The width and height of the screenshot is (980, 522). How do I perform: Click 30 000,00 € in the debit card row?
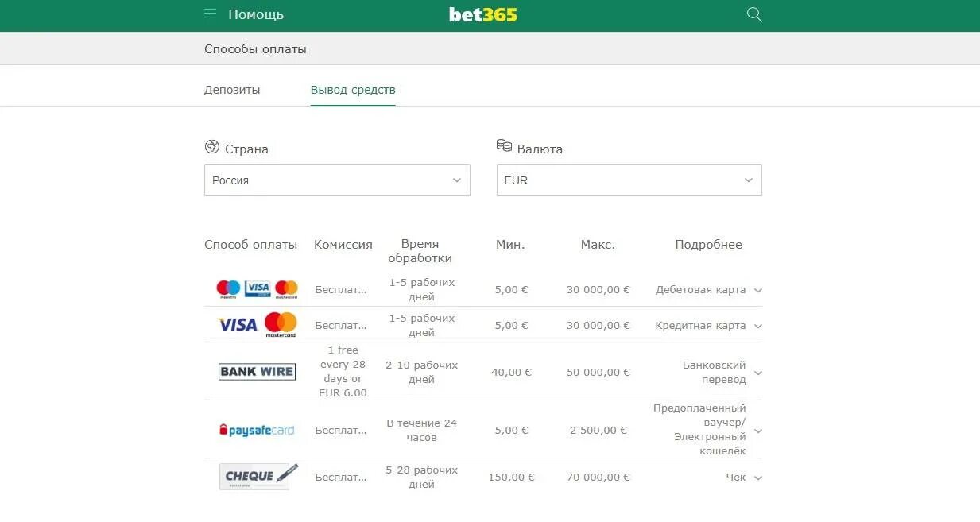[598, 290]
